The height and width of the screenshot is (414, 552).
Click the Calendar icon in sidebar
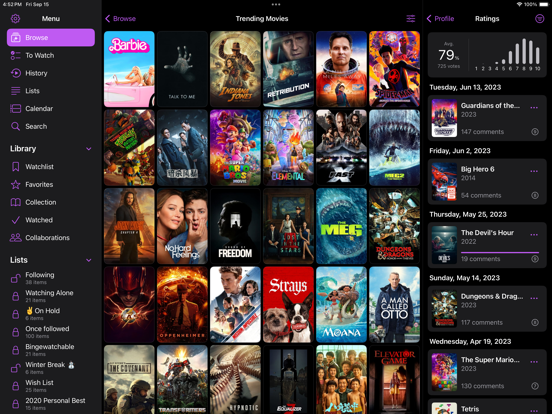15,108
